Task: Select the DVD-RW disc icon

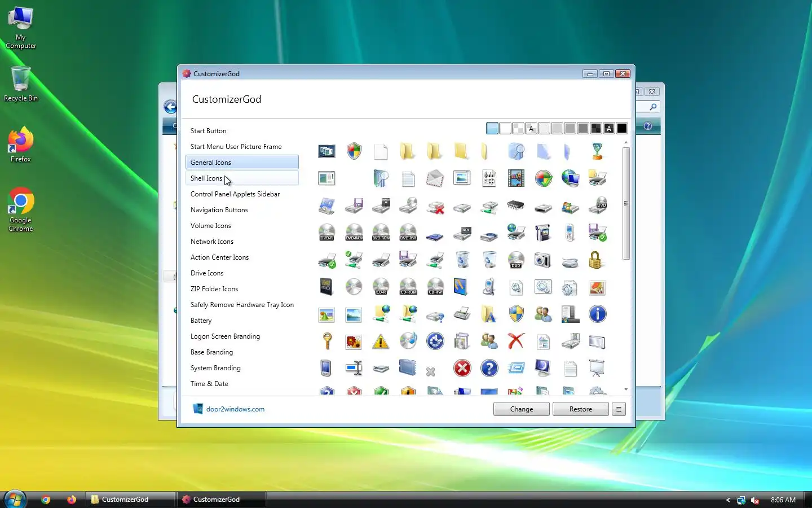Action: point(408,233)
